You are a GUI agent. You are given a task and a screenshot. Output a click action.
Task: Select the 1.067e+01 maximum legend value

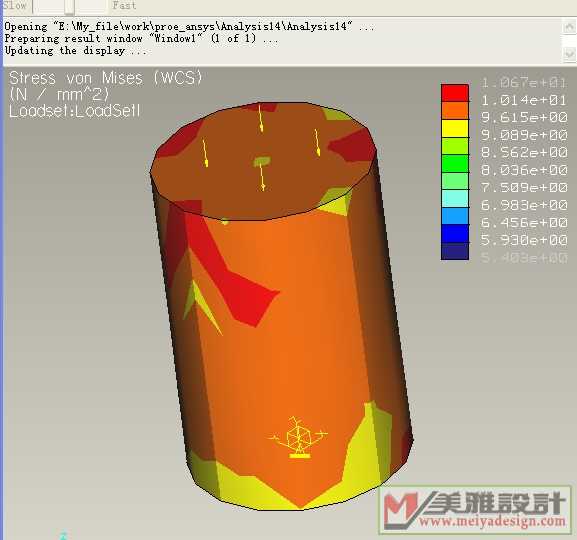(524, 82)
